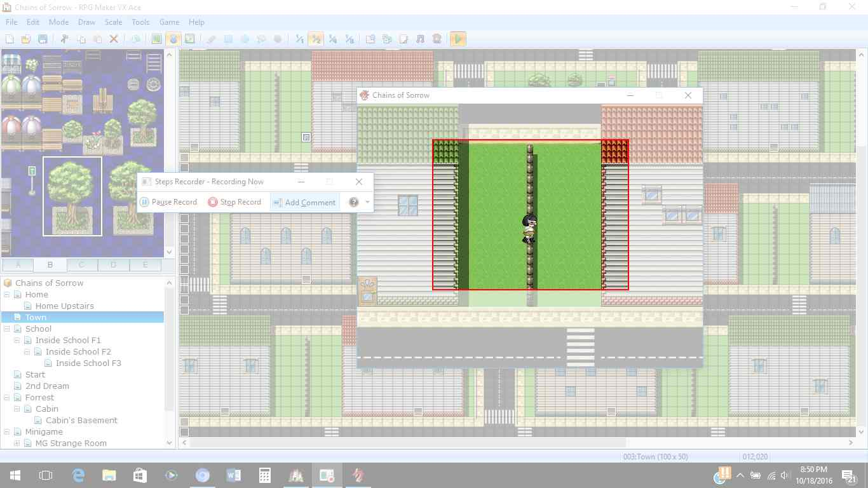
Task: Open the Scale menu
Action: coord(114,22)
